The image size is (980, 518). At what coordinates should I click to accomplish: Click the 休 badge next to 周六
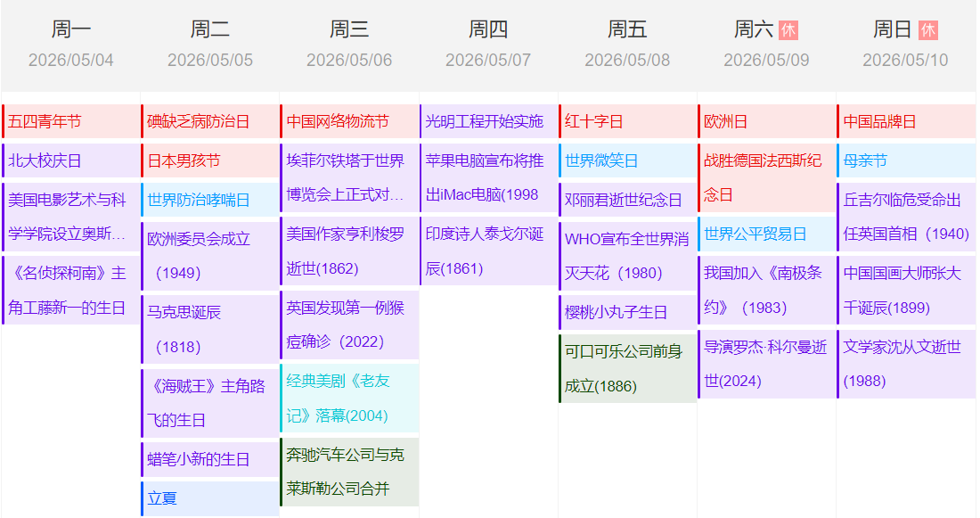tap(788, 30)
